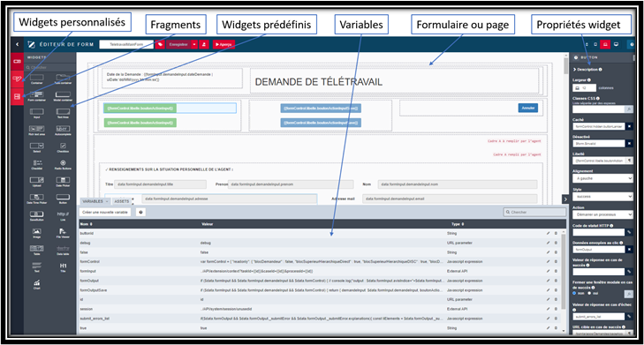Toggle binding on Code de statut HTTP
The image size is (644, 345).
[629, 232]
